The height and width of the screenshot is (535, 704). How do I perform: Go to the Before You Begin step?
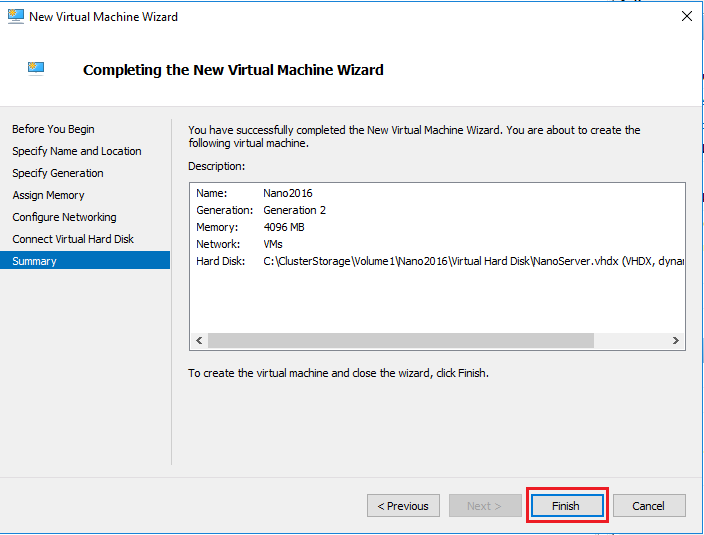(x=53, y=129)
